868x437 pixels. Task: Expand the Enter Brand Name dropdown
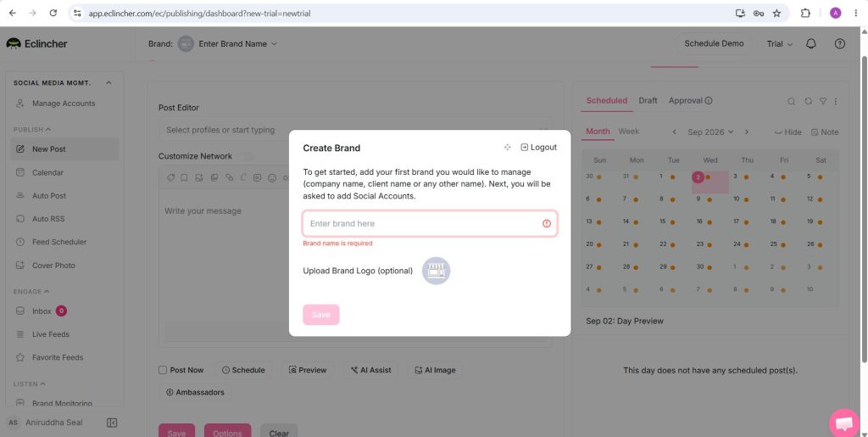pyautogui.click(x=238, y=44)
